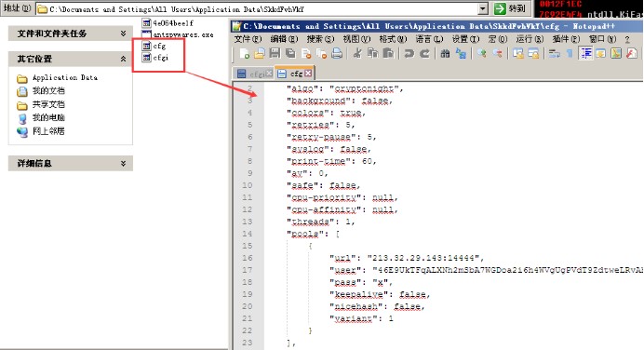This screenshot has height=350, width=644.
Task: Click the Undo arrow icon
Action: coord(409,53)
